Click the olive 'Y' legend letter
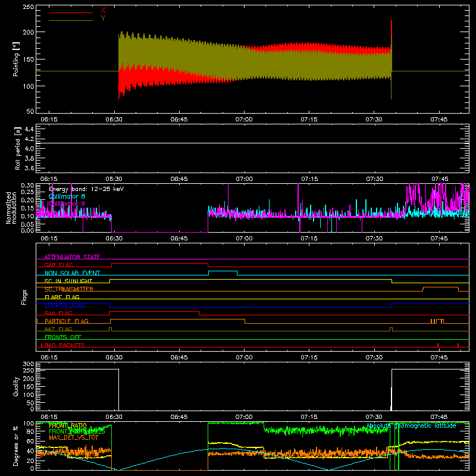This screenshot has height=476, width=476. point(103,18)
